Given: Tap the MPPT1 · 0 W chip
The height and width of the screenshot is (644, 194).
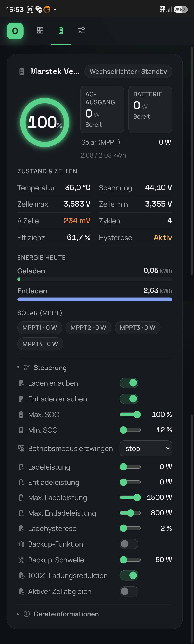Looking at the screenshot, I should pos(40,327).
